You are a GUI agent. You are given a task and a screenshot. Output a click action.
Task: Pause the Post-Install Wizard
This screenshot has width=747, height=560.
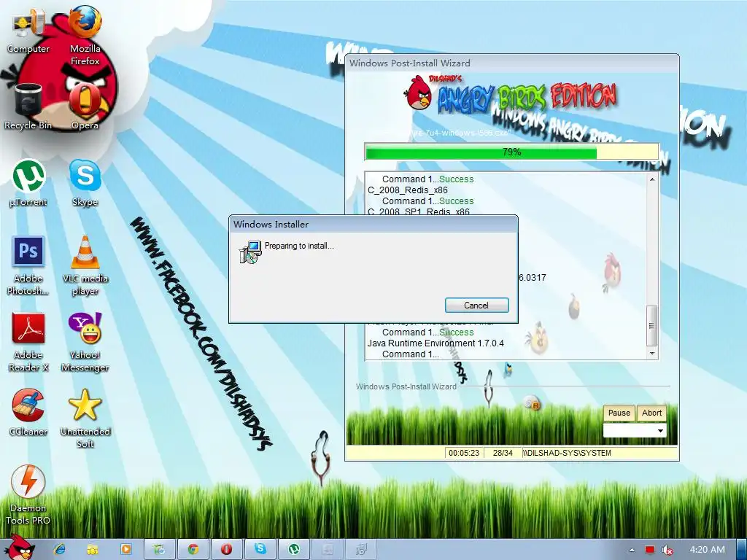click(x=619, y=413)
